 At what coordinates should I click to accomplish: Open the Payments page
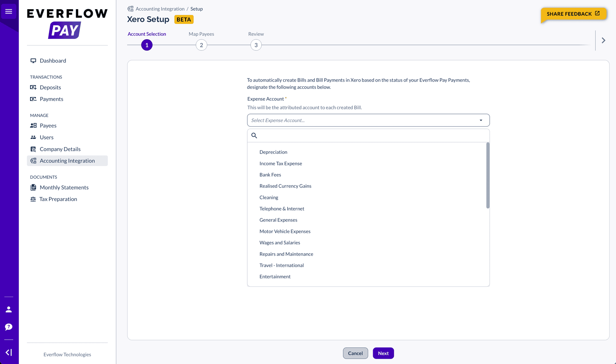(51, 99)
